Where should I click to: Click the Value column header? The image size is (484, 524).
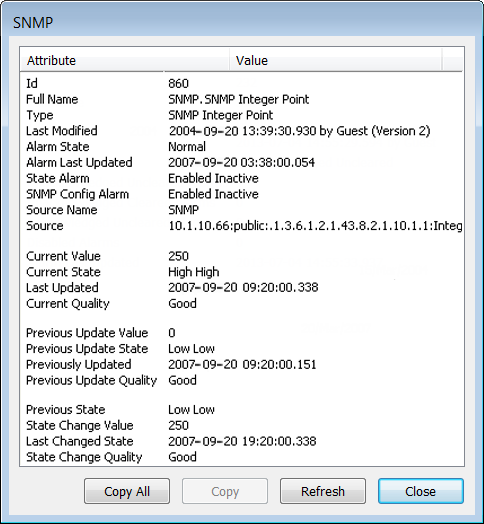pos(336,60)
